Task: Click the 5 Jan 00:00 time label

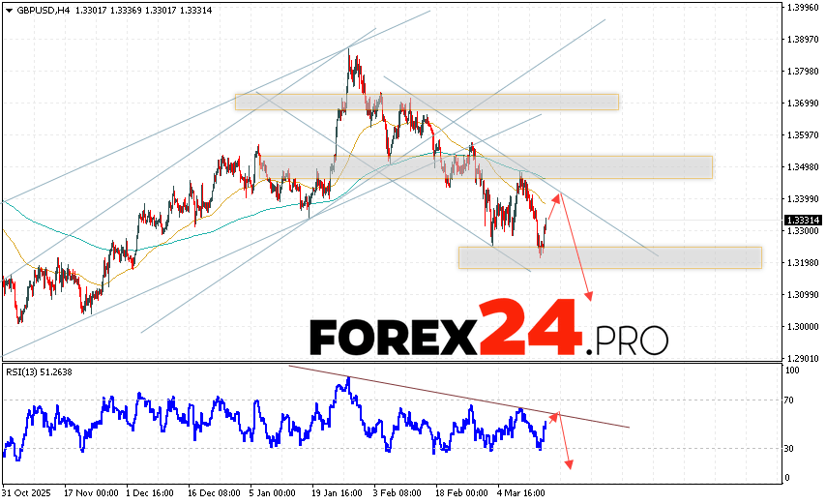Action: click(273, 493)
